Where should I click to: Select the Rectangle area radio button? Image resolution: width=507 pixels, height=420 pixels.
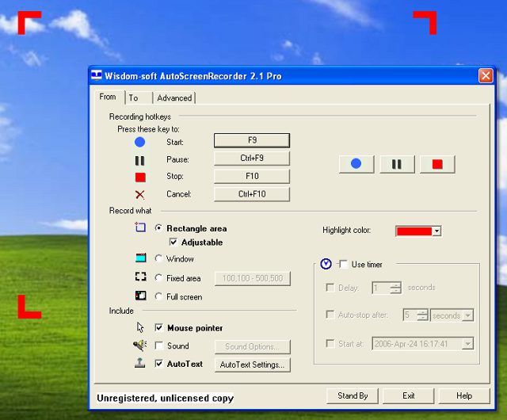[158, 227]
